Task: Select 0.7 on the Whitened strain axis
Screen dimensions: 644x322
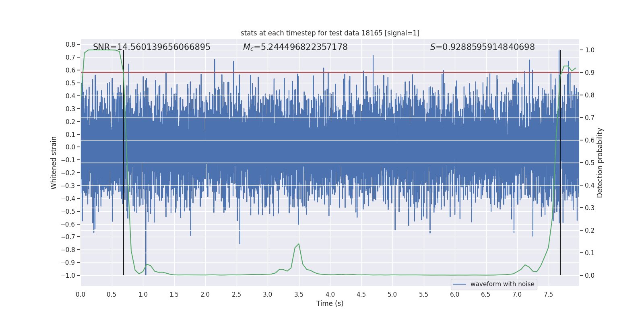Action: 70,57
